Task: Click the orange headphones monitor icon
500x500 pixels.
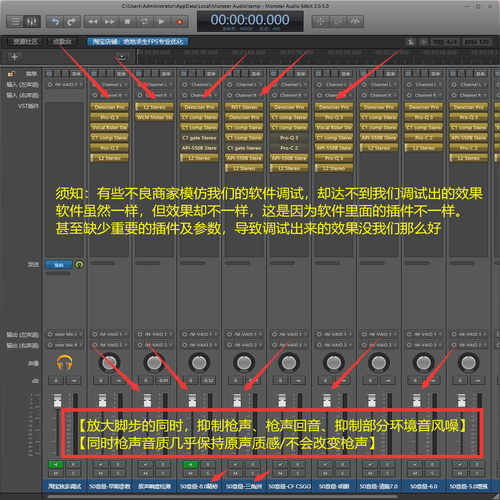Action: [65, 363]
